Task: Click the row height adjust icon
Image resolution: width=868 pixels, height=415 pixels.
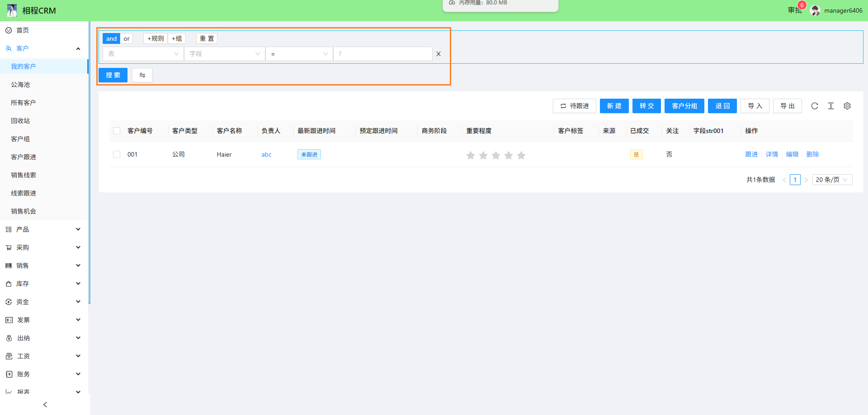Action: point(830,106)
